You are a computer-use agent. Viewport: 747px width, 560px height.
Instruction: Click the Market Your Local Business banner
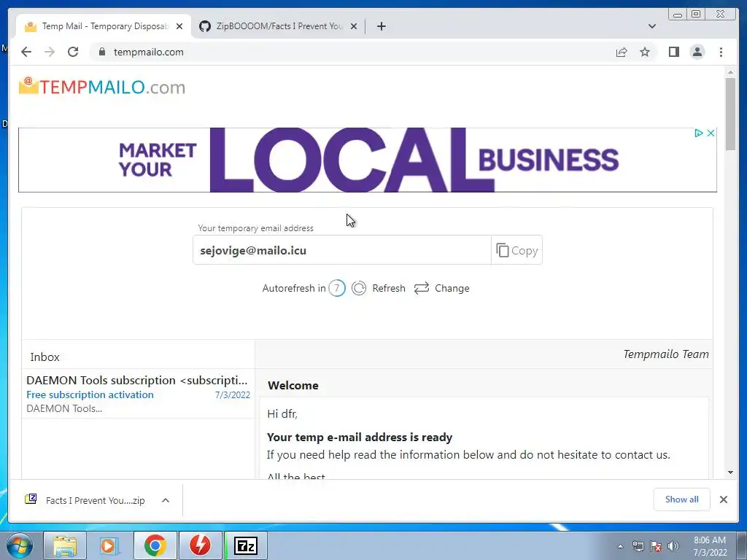coord(368,160)
